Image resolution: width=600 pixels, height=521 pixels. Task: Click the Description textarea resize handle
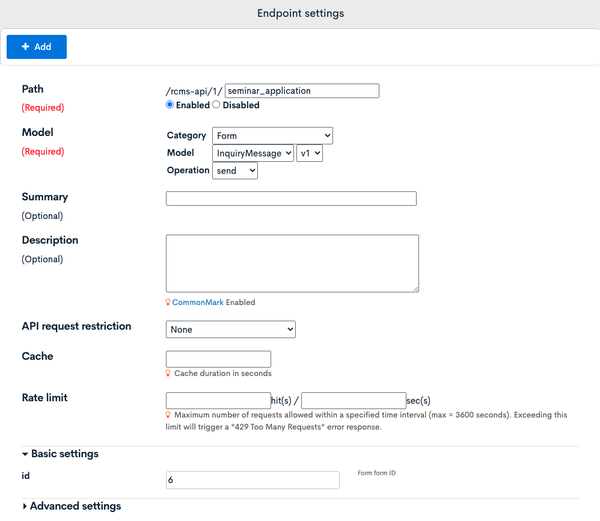(416, 290)
